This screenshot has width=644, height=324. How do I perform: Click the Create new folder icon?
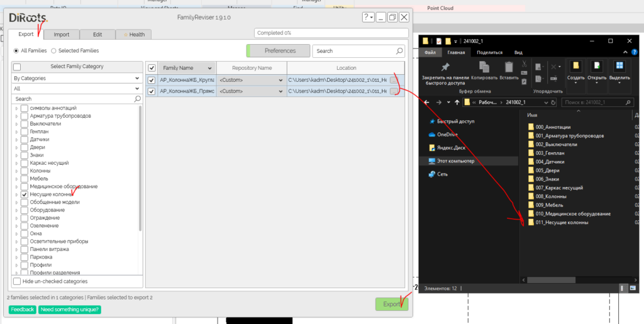point(575,66)
